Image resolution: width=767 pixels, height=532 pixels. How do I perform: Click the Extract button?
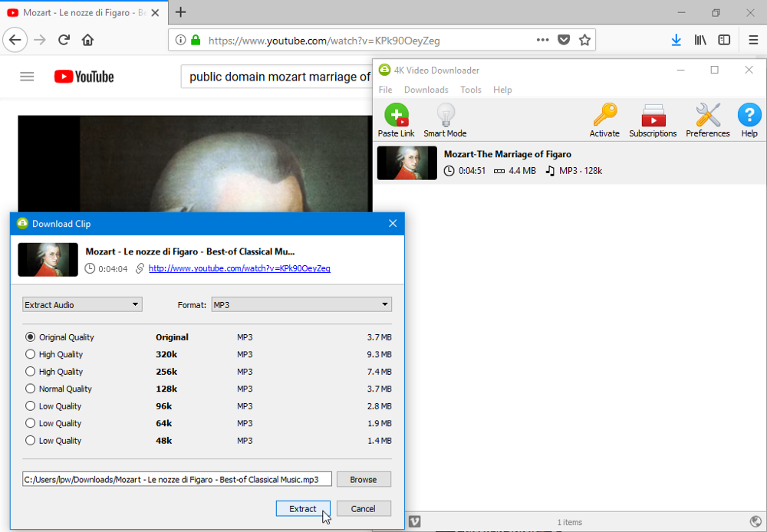(303, 508)
